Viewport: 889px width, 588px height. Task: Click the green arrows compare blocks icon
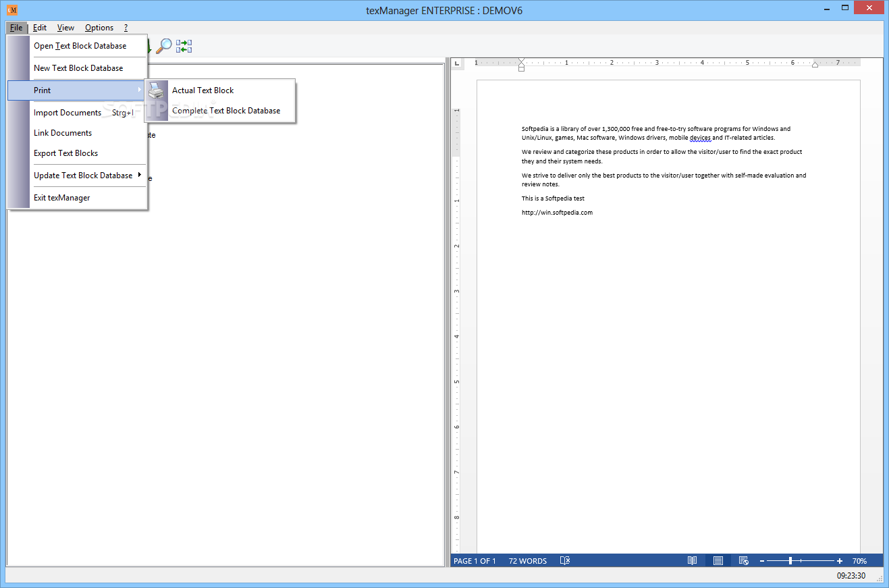tap(184, 46)
